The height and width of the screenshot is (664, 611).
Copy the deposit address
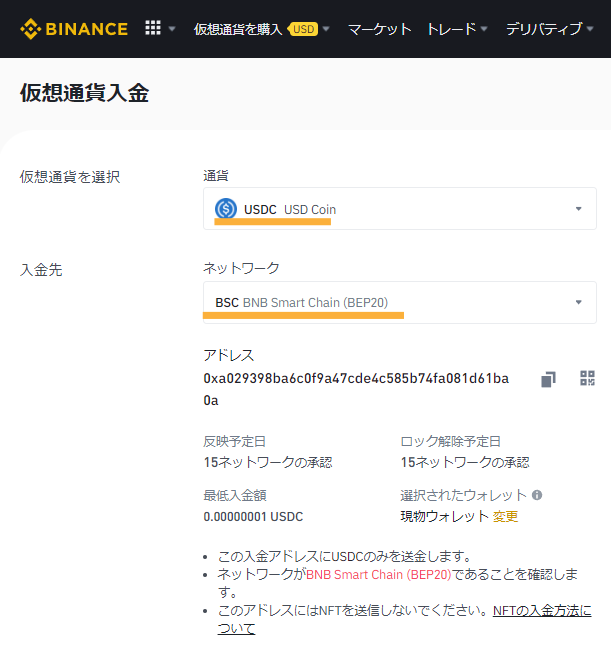point(548,379)
